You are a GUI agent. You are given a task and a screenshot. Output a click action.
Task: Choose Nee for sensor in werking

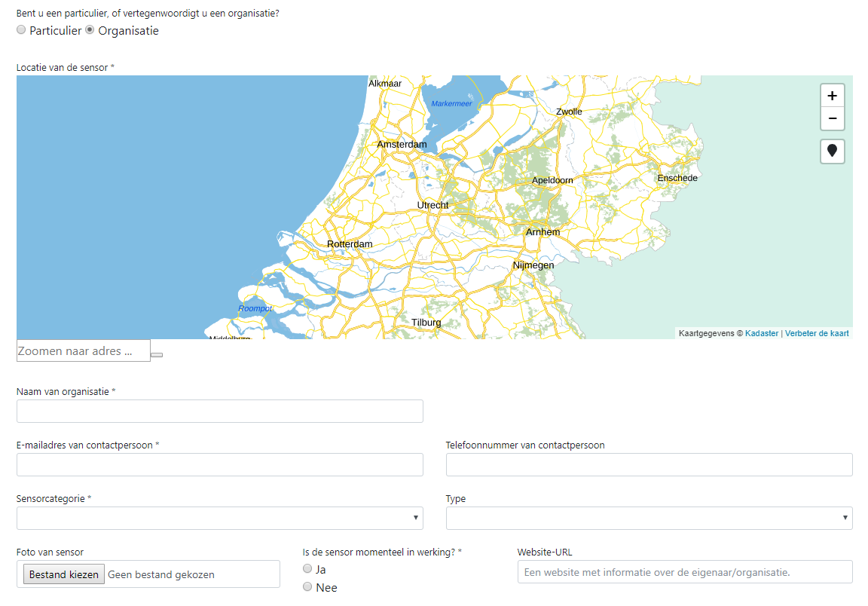tap(307, 587)
